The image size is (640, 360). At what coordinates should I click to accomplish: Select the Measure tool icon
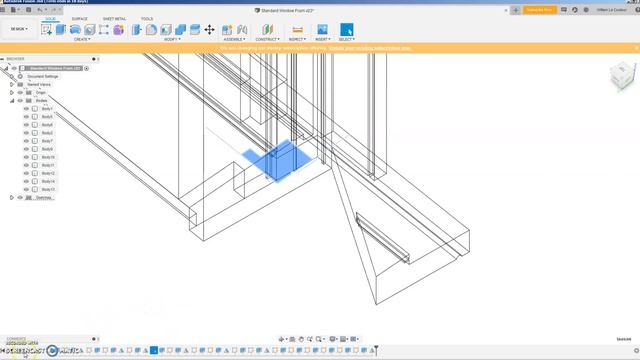coord(298,29)
